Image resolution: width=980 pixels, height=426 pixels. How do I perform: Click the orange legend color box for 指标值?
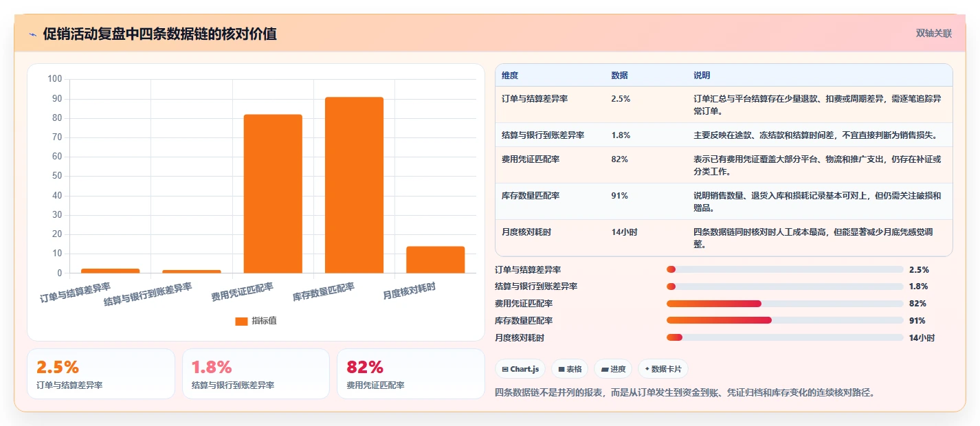point(241,321)
